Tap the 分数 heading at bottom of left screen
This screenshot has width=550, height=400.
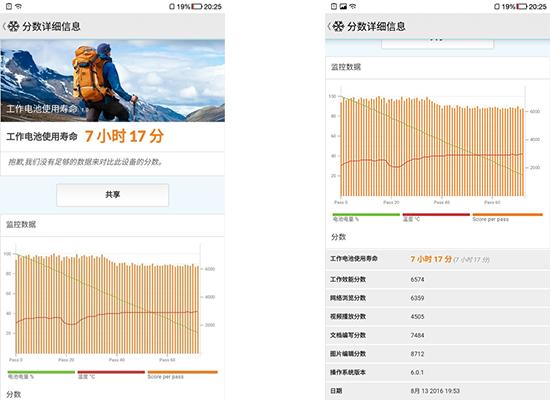[x=13, y=394]
